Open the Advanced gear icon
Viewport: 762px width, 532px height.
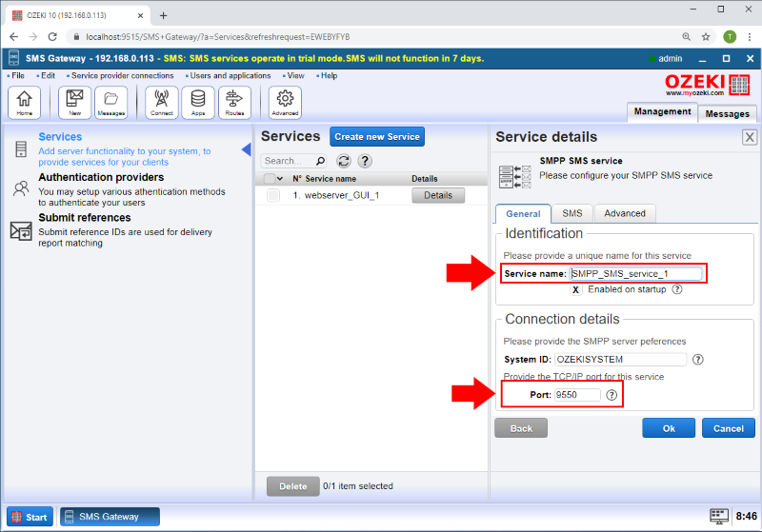(285, 103)
